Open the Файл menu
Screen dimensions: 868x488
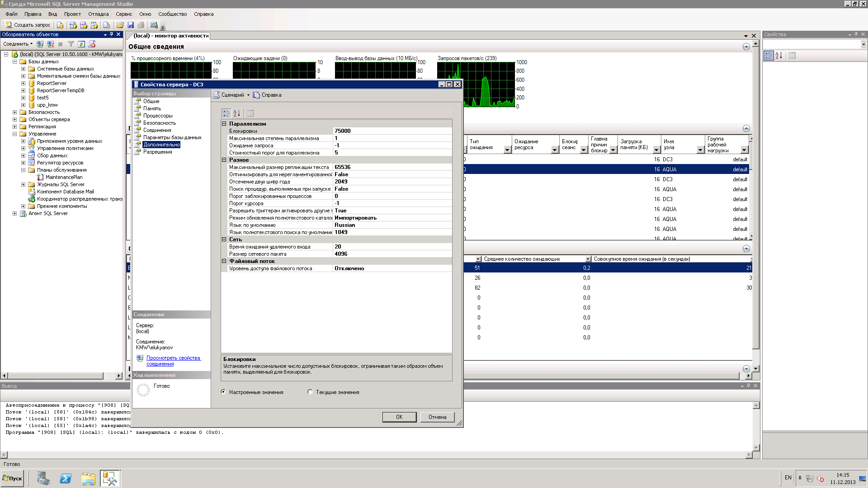pyautogui.click(x=11, y=14)
